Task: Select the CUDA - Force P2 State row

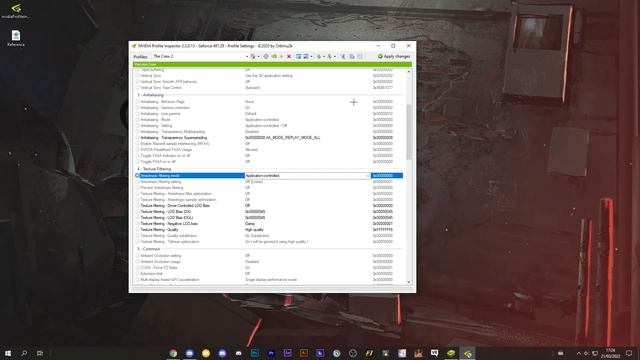Action: tap(269, 267)
